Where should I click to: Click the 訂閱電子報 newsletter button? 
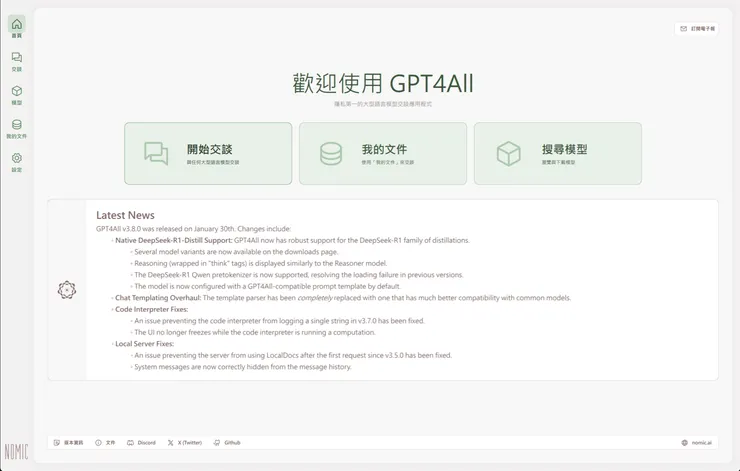697,29
